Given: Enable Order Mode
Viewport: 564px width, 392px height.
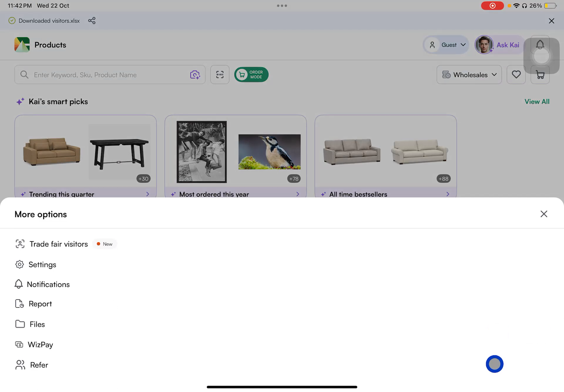Looking at the screenshot, I should pos(251,74).
